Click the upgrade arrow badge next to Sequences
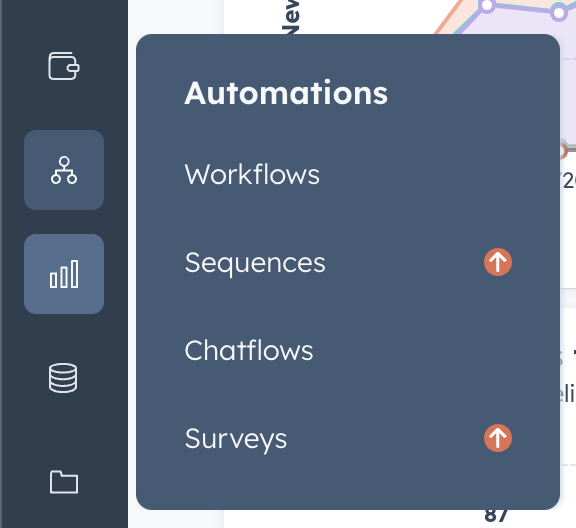 tap(498, 262)
